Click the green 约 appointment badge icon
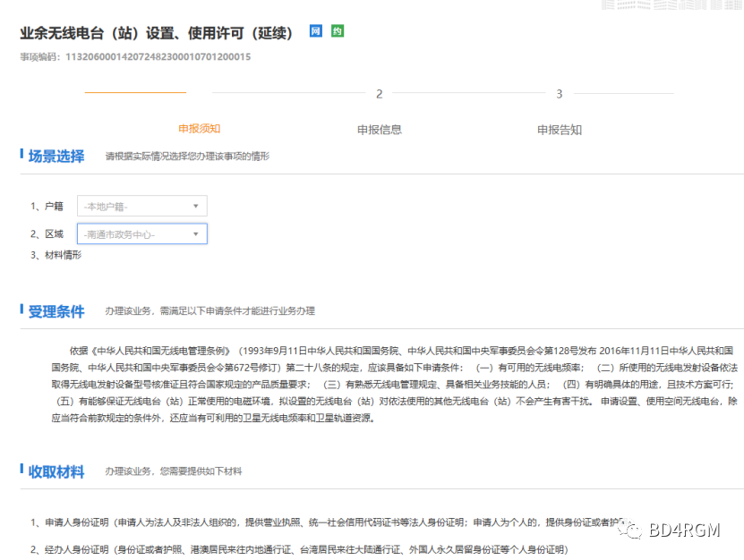This screenshot has width=744, height=560. coord(338,31)
